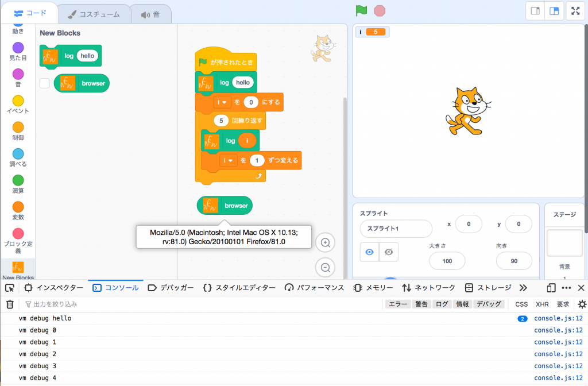This screenshot has width=588, height=386.
Task: Enter fullscreen stage mode
Action: pyautogui.click(x=575, y=11)
